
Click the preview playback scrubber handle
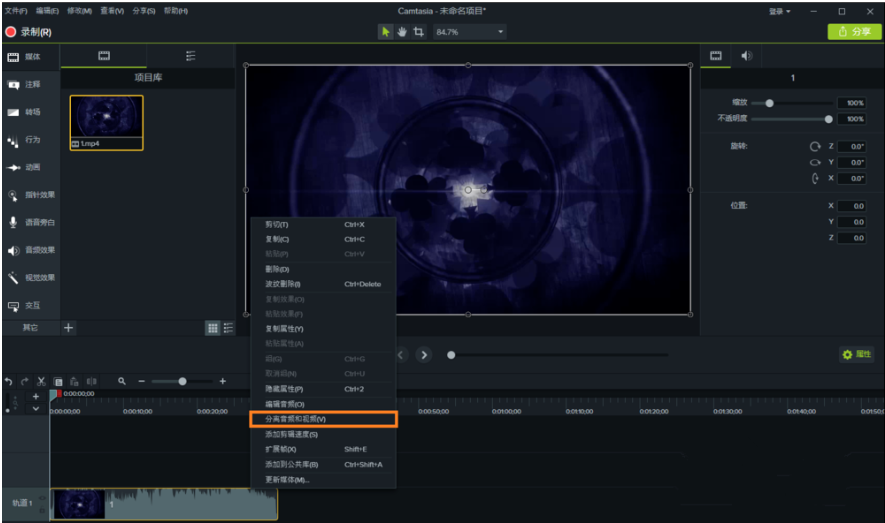(451, 355)
